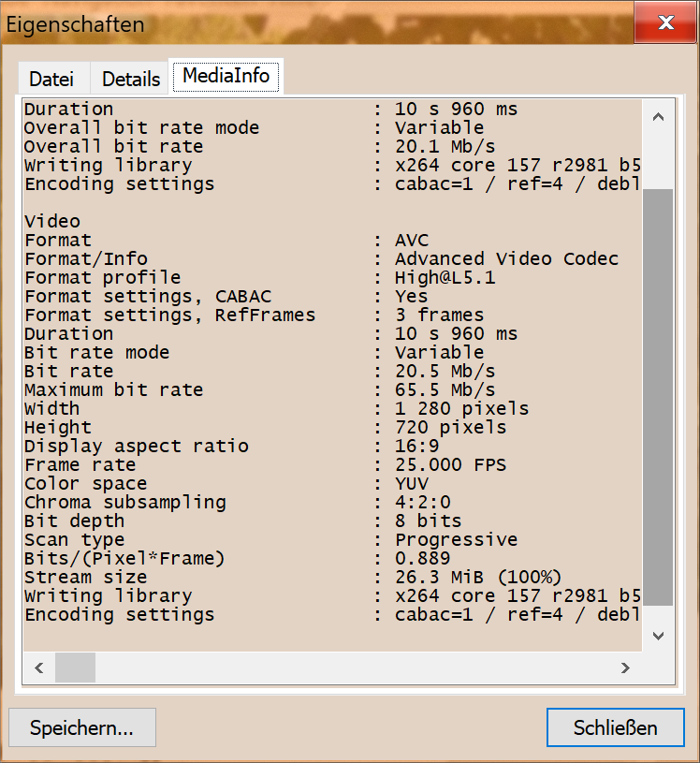Open the Details tab
This screenshot has width=700, height=763.
[130, 79]
